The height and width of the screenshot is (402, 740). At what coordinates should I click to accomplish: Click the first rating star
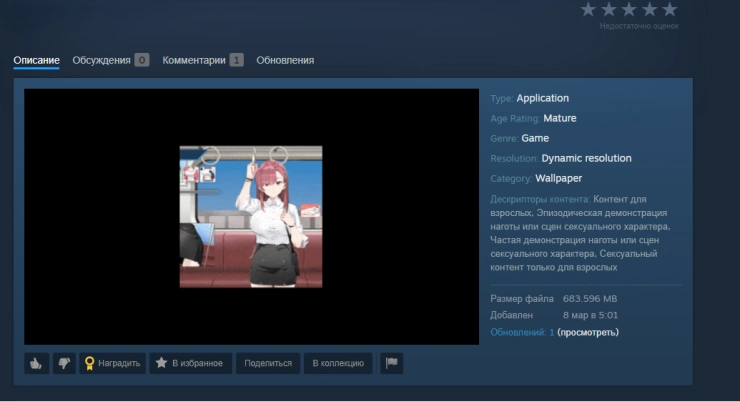click(x=588, y=9)
